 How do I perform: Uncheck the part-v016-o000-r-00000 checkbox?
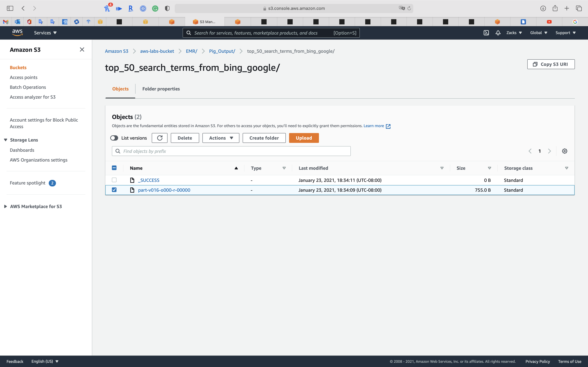pyautogui.click(x=114, y=190)
